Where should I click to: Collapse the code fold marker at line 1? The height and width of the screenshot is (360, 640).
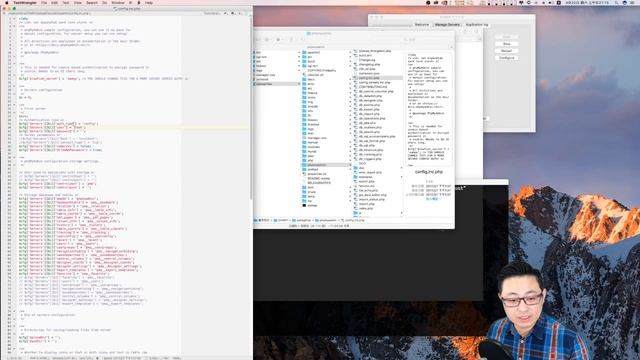(15, 19)
